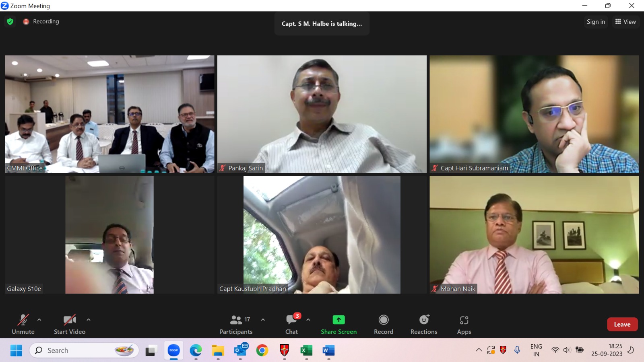Expand video options arrow beside Start Video
This screenshot has width=644, height=362.
[x=89, y=320]
